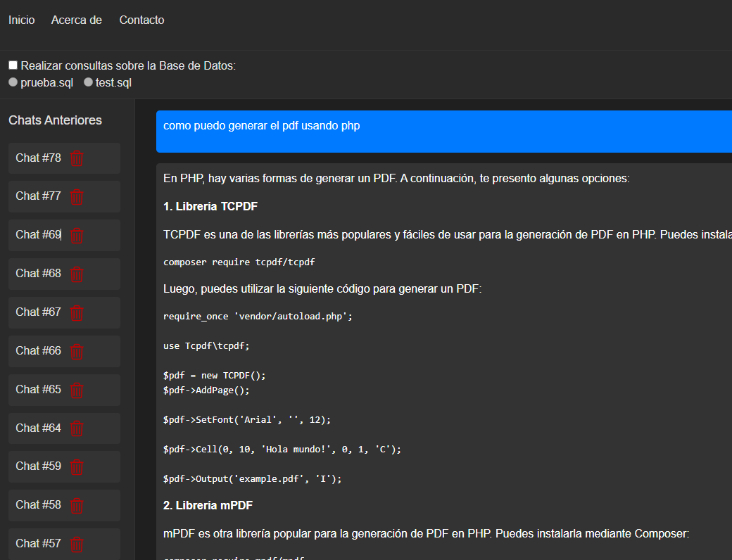Click the blue user message about generating pdf
Viewport: 732px width, 560px height.
pyautogui.click(x=444, y=132)
